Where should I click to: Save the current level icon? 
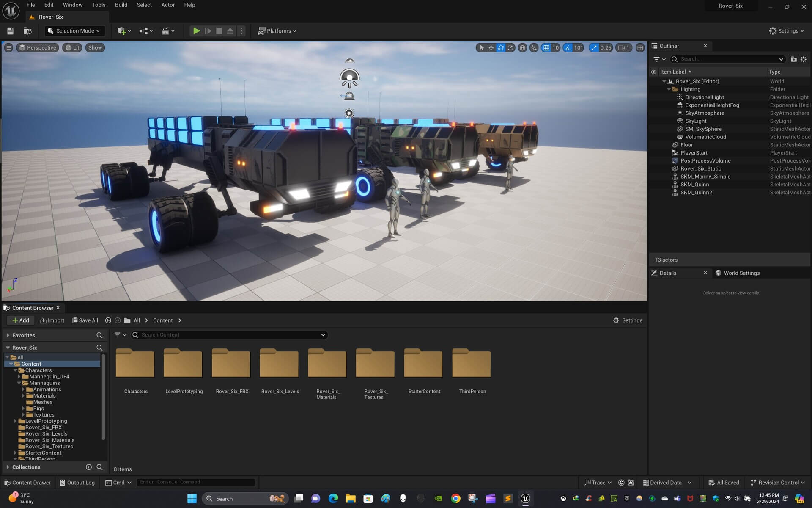pyautogui.click(x=10, y=31)
